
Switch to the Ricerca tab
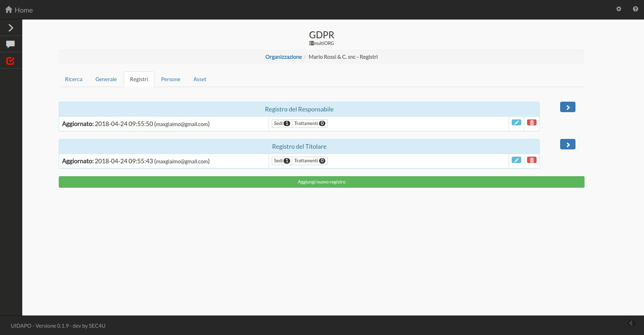(x=74, y=79)
